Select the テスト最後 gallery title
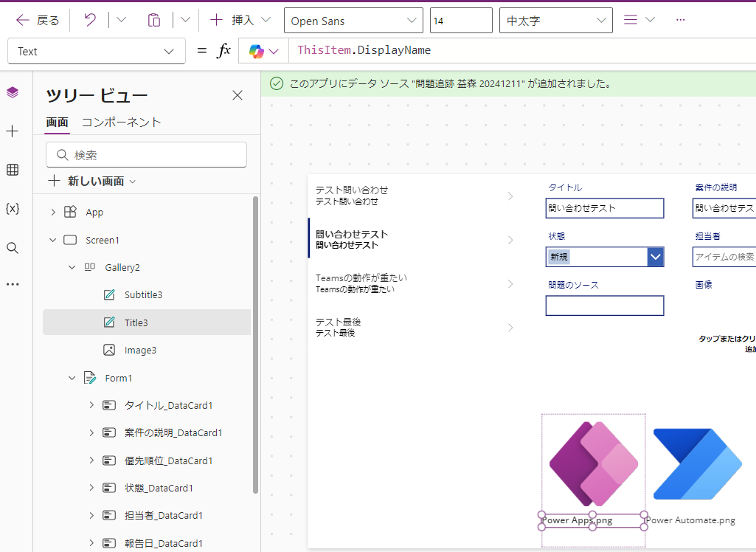This screenshot has height=552, width=756. coord(338,322)
